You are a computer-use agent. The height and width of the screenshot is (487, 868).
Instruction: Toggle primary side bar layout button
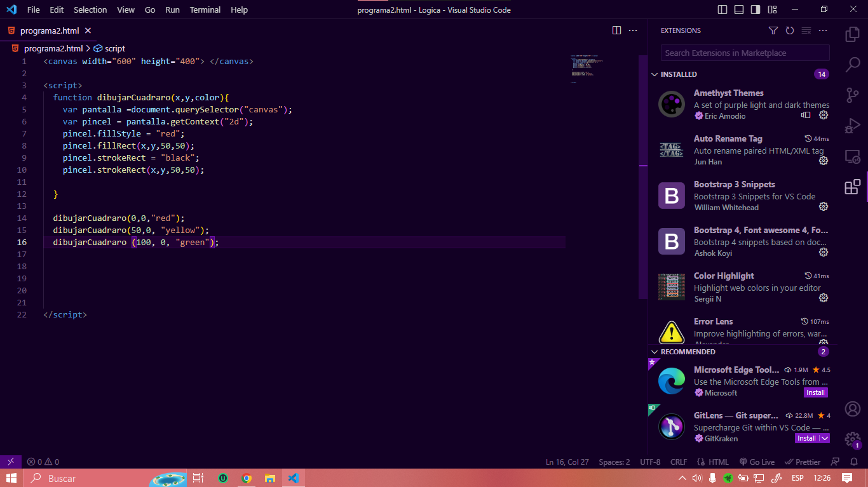722,10
